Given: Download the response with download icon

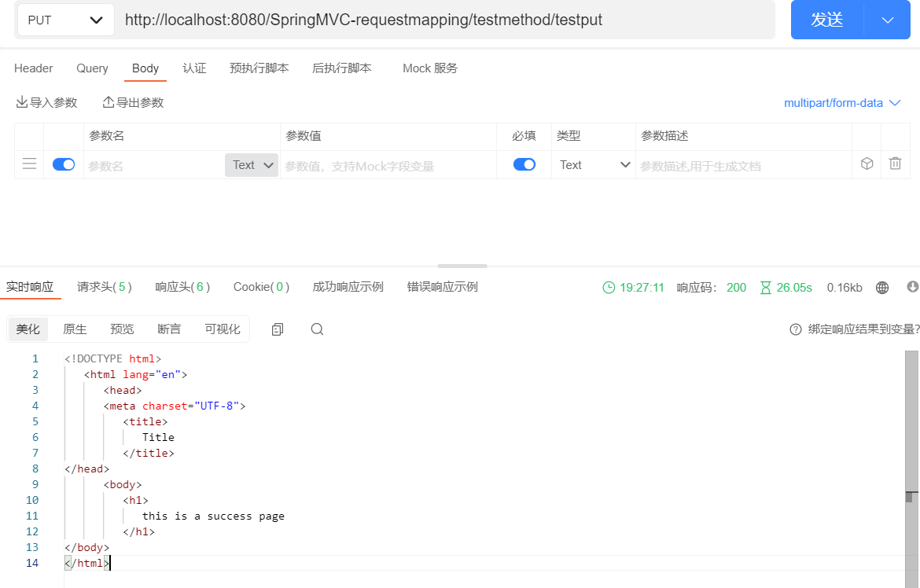Looking at the screenshot, I should tap(912, 286).
